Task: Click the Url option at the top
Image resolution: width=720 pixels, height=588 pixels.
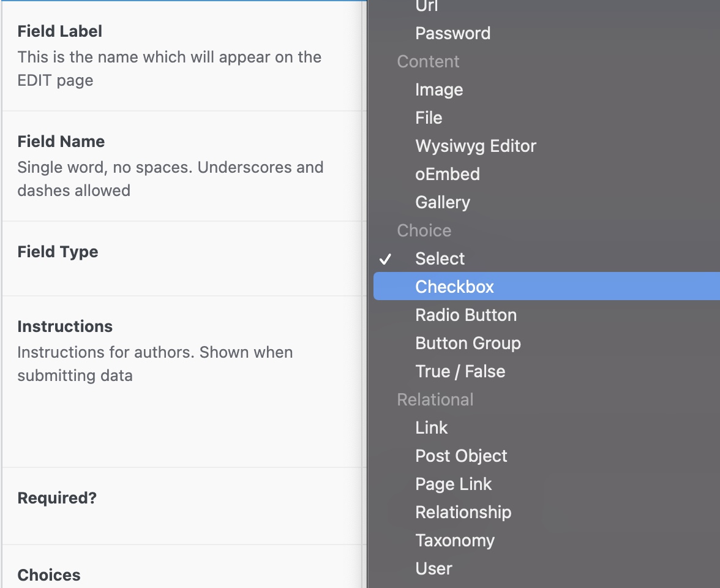Action: point(427,6)
